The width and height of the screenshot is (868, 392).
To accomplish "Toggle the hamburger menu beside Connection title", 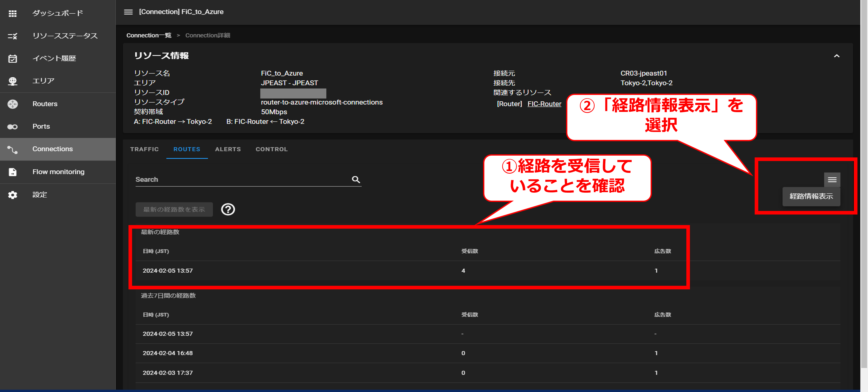I will (128, 12).
